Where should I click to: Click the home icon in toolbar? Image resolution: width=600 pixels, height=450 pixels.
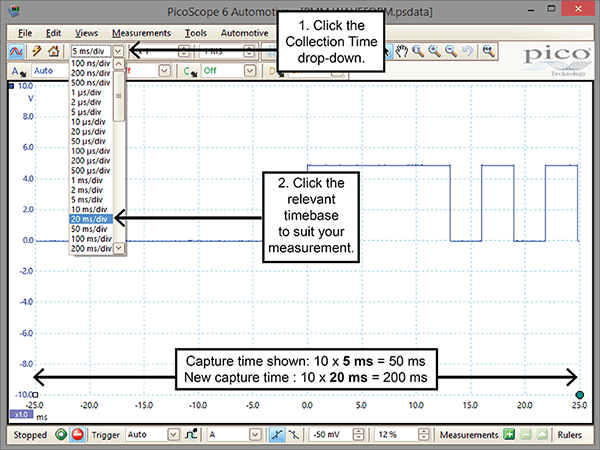(54, 51)
